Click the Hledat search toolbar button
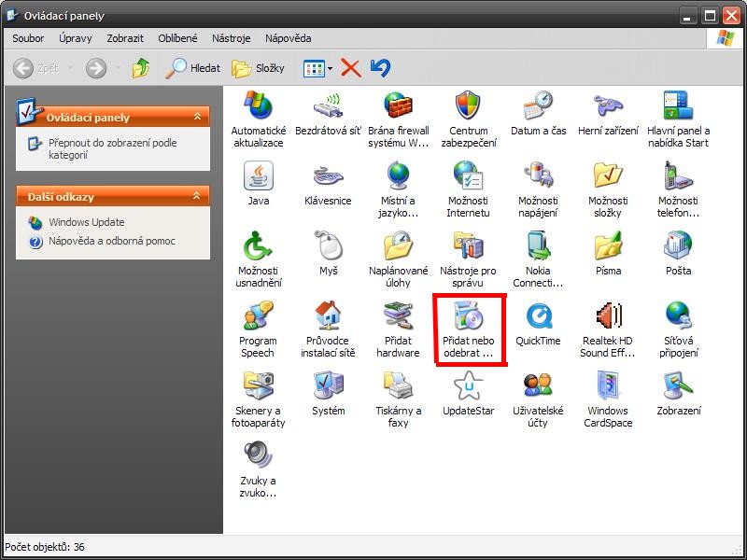This screenshot has height=560, width=747. (193, 68)
